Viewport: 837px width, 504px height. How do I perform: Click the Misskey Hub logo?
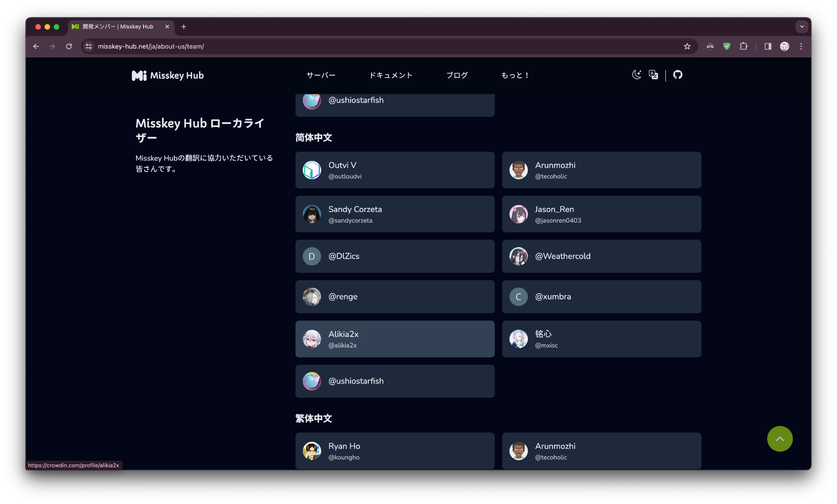coord(168,76)
